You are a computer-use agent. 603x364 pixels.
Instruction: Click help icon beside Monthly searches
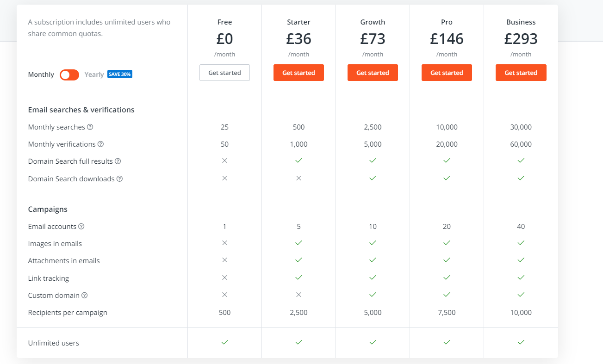click(x=90, y=127)
